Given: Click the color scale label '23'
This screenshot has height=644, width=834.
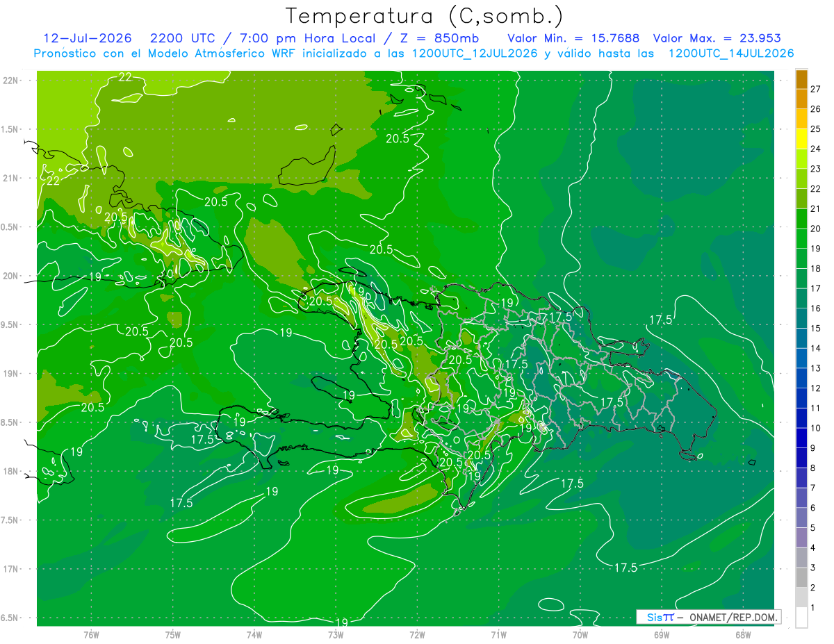Looking at the screenshot, I should [x=816, y=169].
